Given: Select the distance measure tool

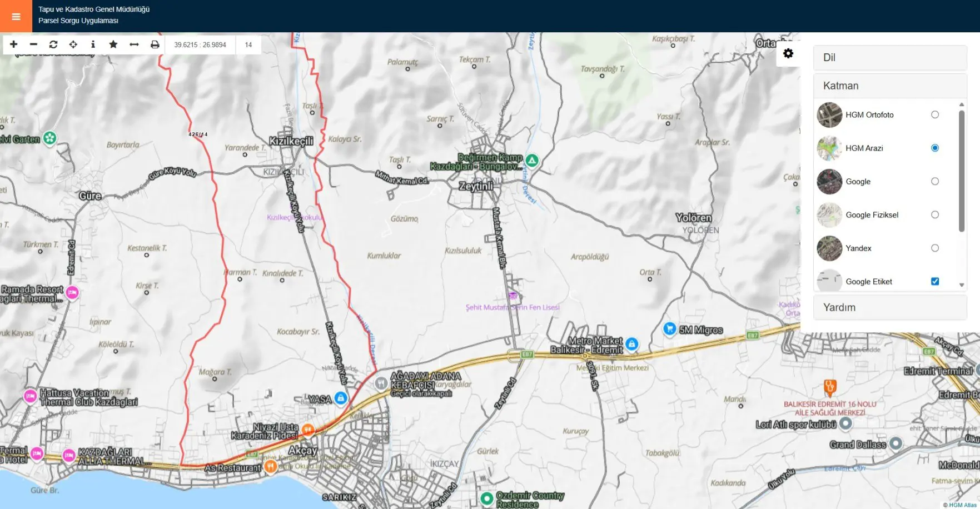Looking at the screenshot, I should [134, 44].
